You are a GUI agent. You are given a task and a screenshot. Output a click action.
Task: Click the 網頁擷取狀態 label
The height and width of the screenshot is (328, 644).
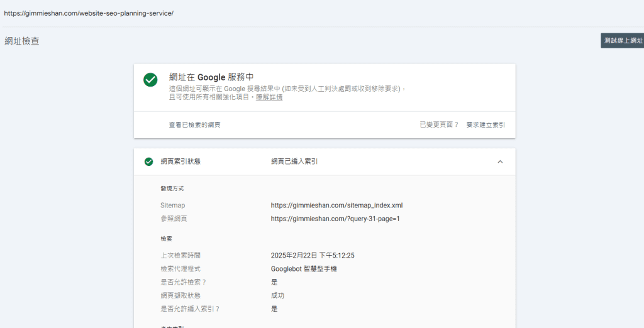click(x=180, y=295)
